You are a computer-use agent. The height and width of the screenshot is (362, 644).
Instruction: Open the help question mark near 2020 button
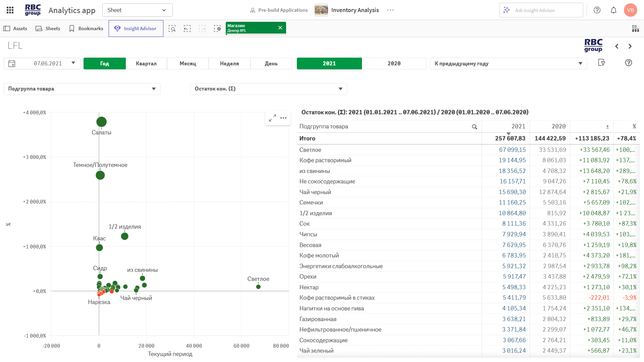point(628,63)
